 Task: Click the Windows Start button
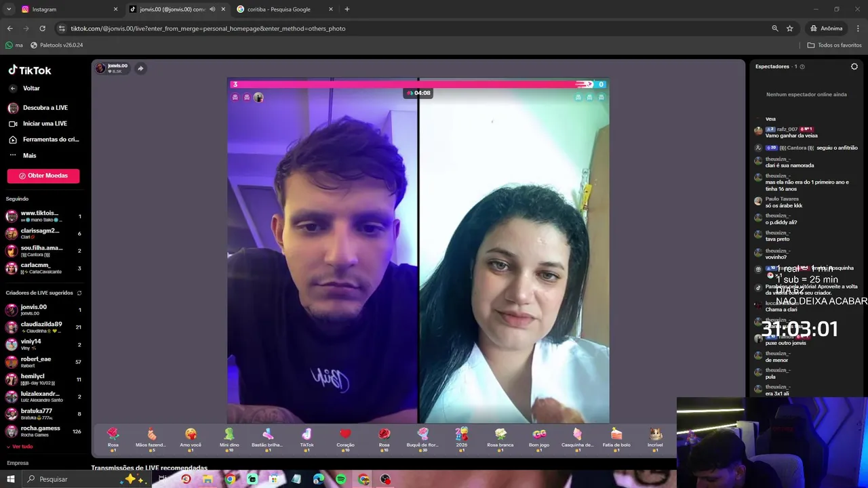coord(10,479)
